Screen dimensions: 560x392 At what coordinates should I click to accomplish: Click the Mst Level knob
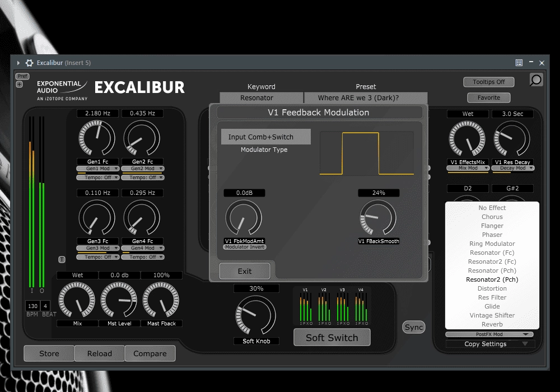click(x=119, y=300)
